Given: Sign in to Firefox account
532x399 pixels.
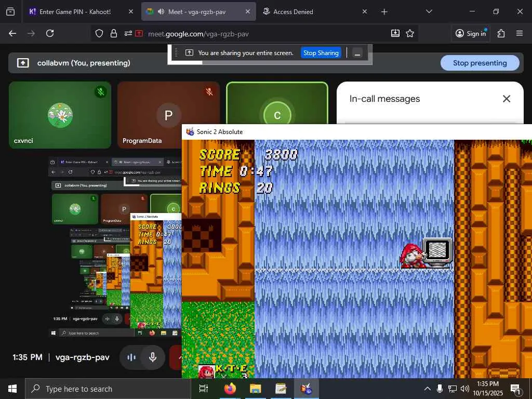Looking at the screenshot, I should click(x=471, y=33).
